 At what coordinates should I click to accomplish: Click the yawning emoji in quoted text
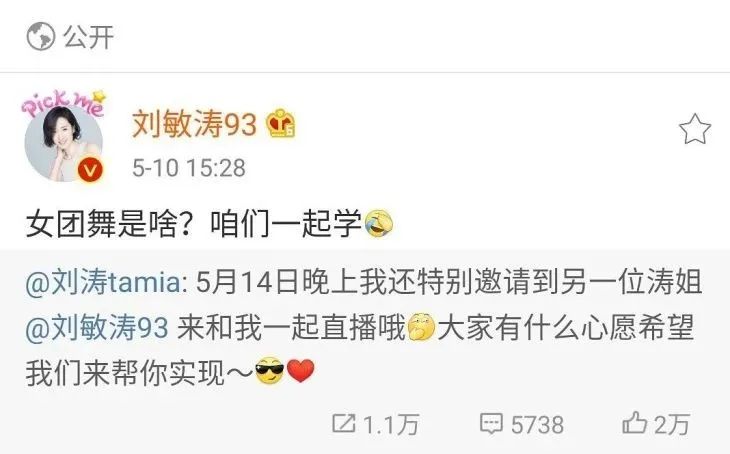click(421, 328)
